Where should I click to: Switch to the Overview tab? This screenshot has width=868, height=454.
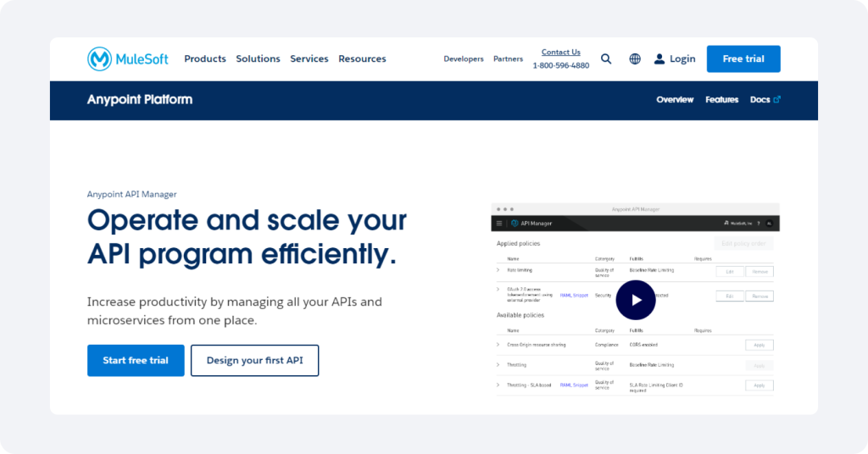point(675,100)
